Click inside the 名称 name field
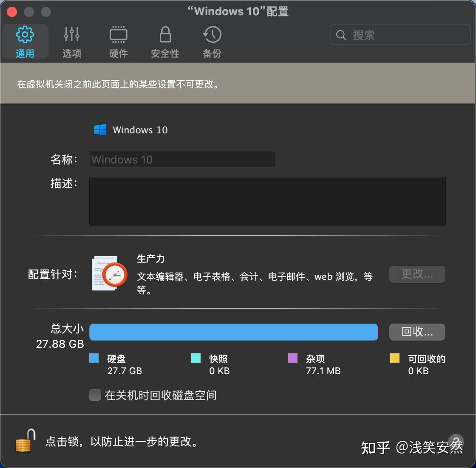This screenshot has height=468, width=476. (182, 159)
